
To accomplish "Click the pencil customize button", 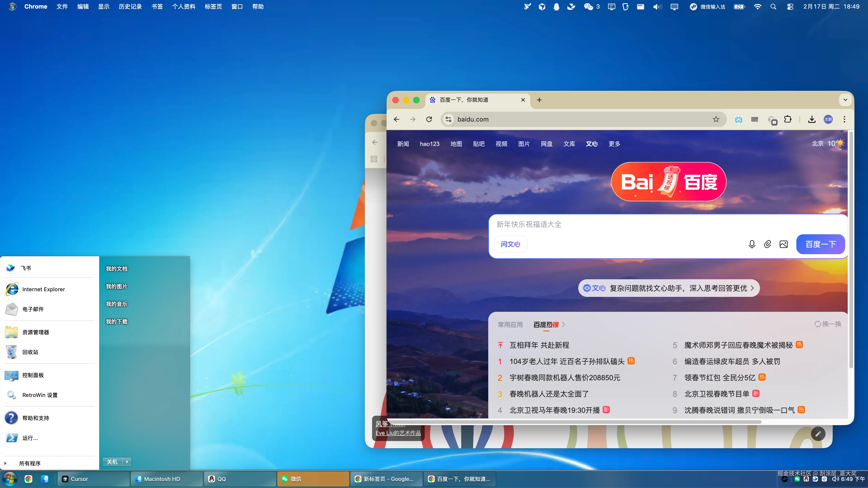I will 818,434.
